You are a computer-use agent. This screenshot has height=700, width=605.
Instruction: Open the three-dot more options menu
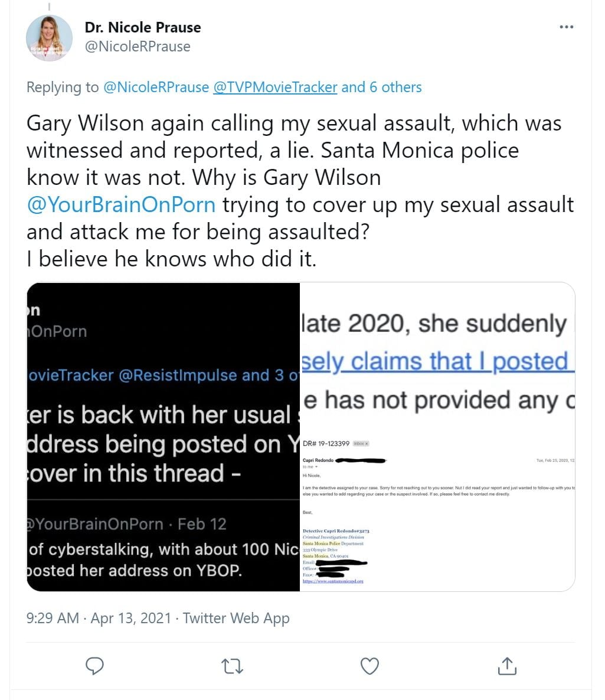pyautogui.click(x=566, y=27)
